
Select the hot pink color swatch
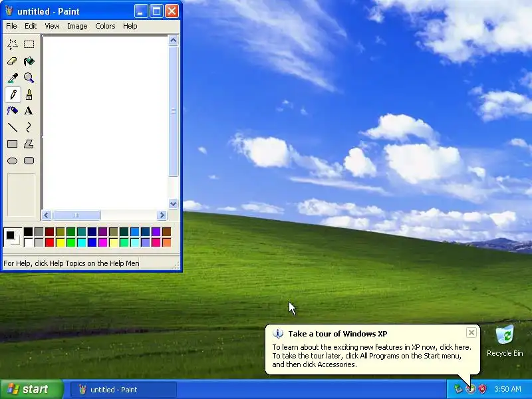point(156,242)
